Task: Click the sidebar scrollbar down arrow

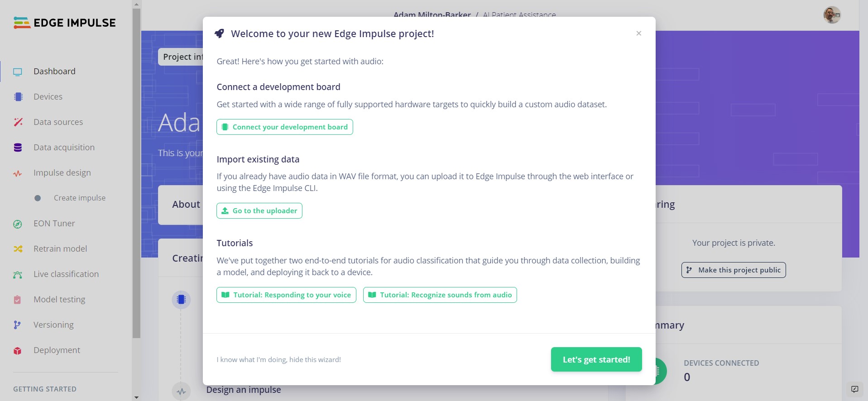Action: [136, 397]
